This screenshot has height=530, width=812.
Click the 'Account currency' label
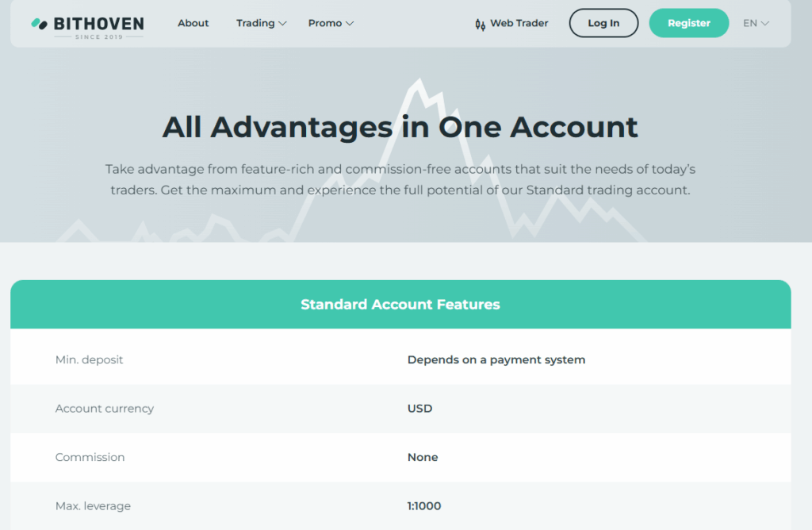coord(105,409)
